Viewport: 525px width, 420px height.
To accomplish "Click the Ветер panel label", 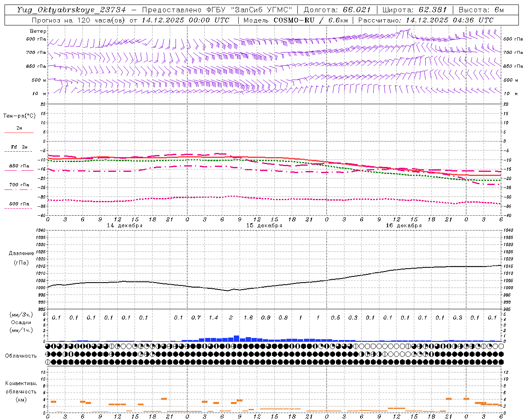I will click(38, 31).
